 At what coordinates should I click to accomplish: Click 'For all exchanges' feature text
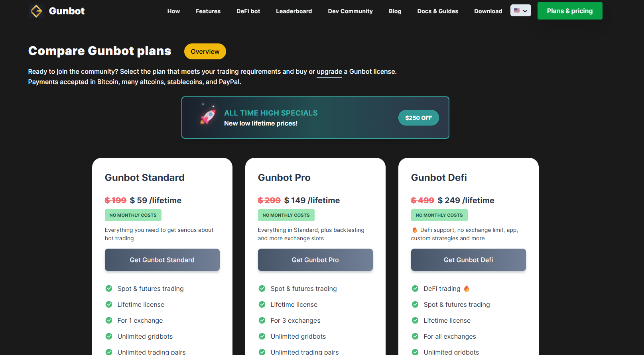[x=450, y=336]
